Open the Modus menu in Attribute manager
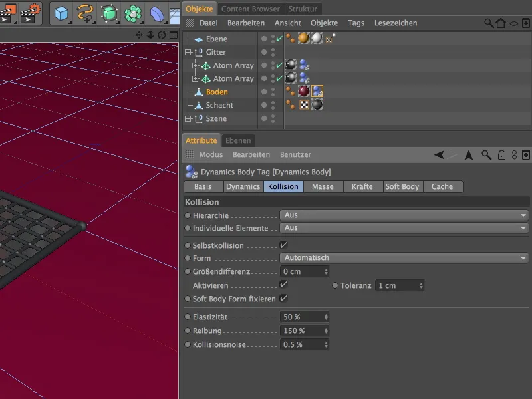 click(211, 154)
